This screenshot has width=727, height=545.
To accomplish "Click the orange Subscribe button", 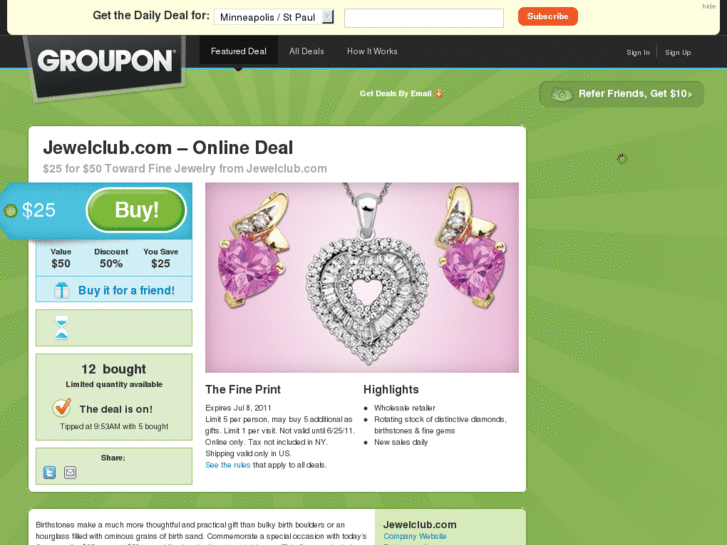I will coord(548,16).
